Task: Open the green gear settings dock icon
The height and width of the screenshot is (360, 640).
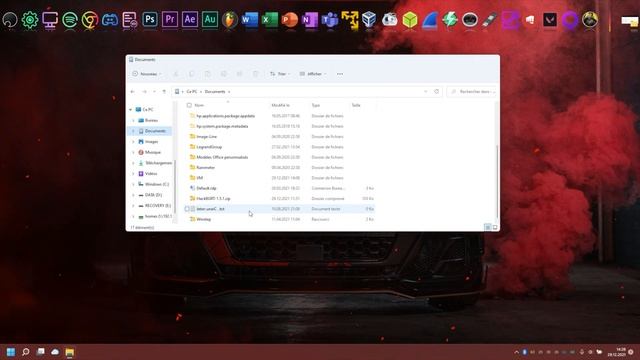Action: 30,20
